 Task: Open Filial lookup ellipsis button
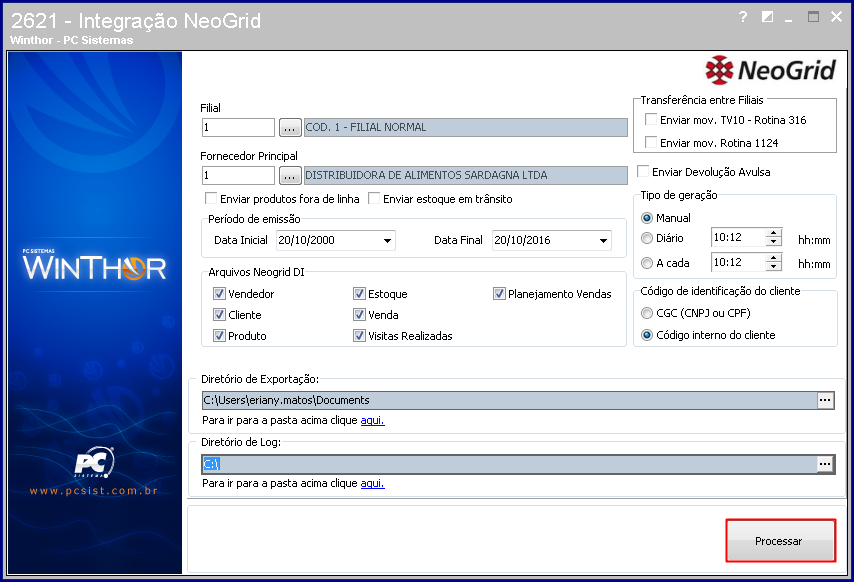pos(290,128)
